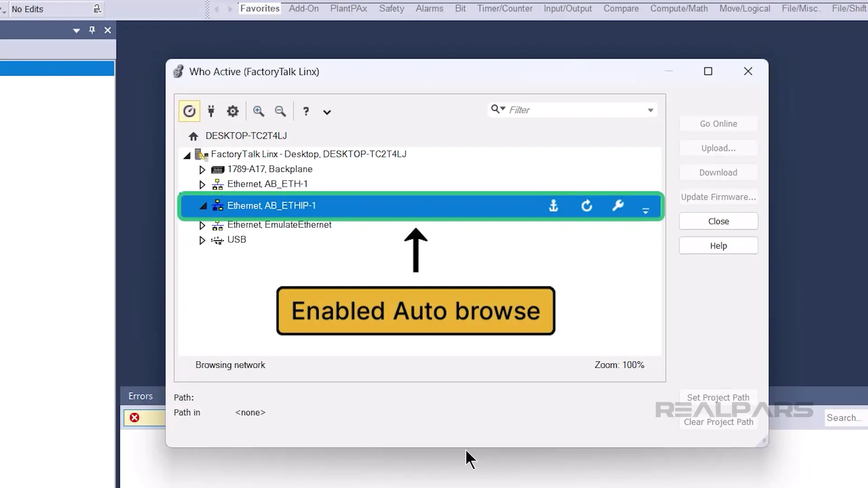Open the Filter history dropdown arrow
Screen dimensions: 868x488
coord(651,110)
